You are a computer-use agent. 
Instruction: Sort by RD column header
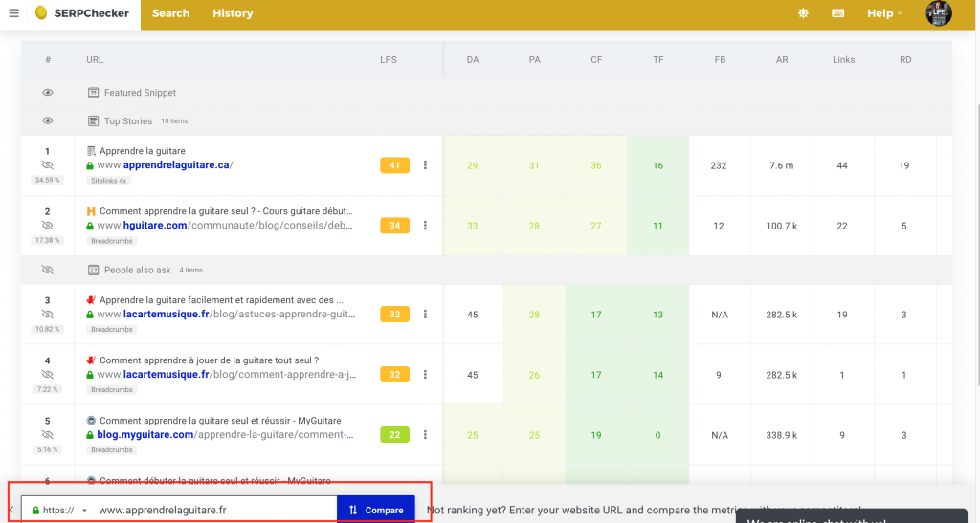pyautogui.click(x=905, y=60)
